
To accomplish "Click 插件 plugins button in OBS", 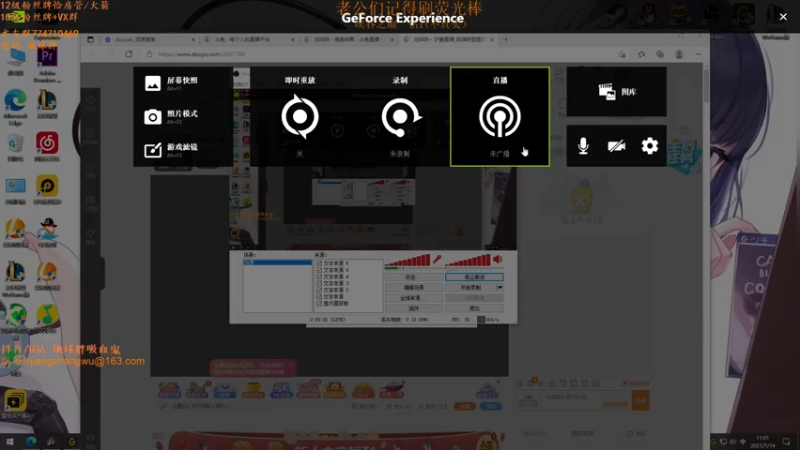I will [x=414, y=308].
